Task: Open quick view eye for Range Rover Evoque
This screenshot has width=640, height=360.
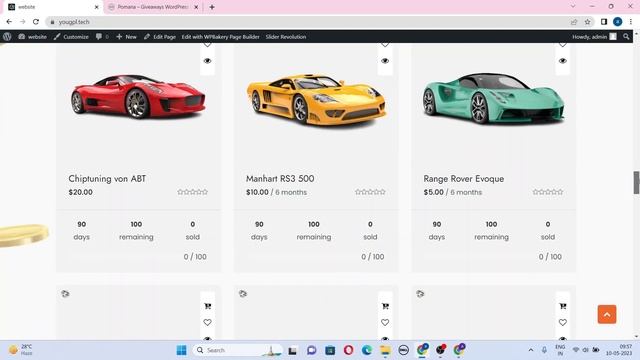Action: pos(562,61)
